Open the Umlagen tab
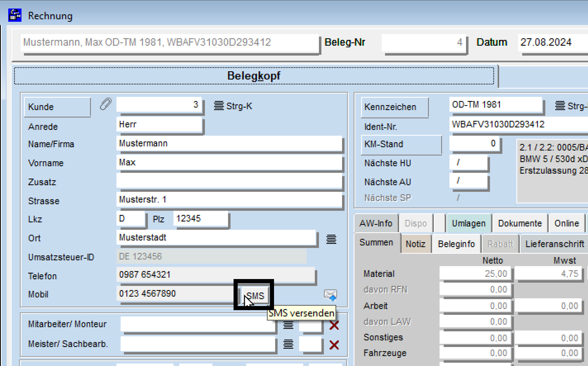 pyautogui.click(x=469, y=223)
